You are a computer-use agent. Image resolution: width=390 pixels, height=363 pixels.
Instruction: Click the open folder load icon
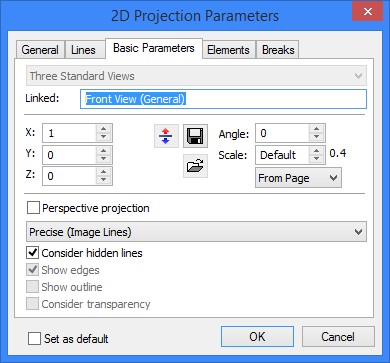(195, 166)
